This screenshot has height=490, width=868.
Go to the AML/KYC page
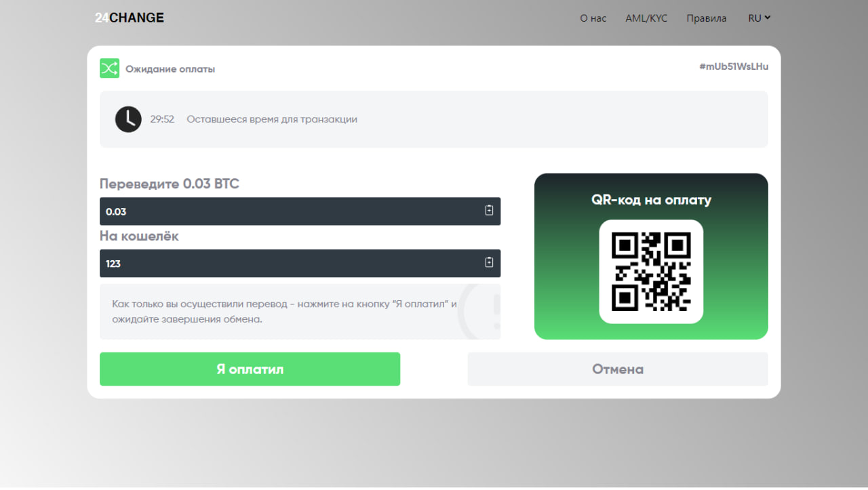point(646,18)
